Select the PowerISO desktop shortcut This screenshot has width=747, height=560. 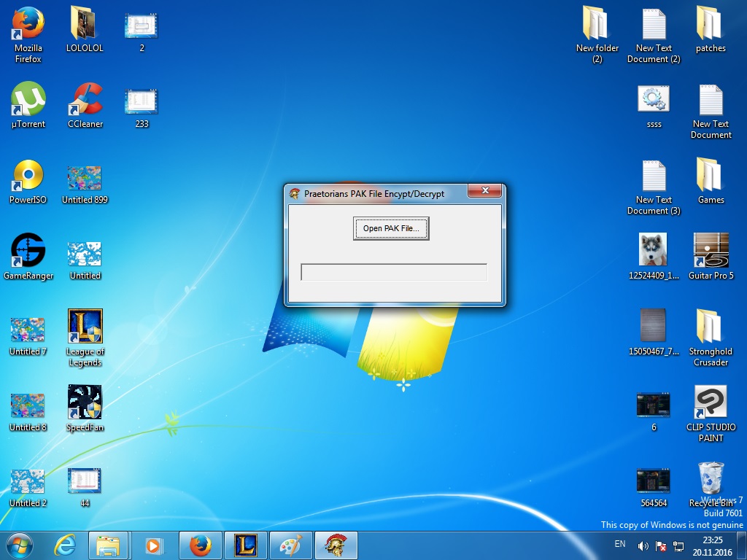[x=28, y=182]
